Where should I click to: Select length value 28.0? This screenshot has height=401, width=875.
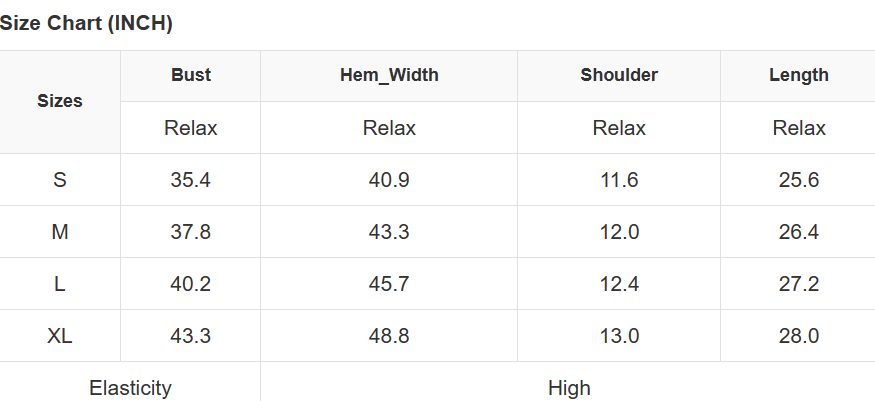pos(799,336)
